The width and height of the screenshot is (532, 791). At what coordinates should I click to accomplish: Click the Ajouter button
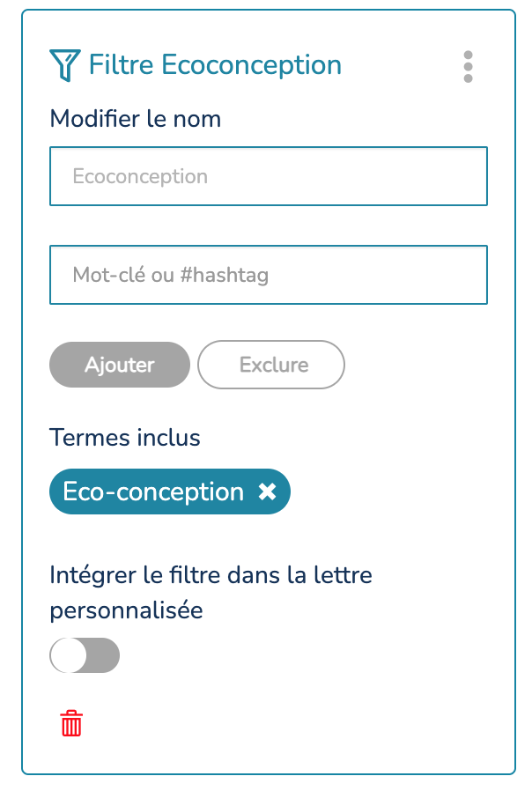[120, 365]
